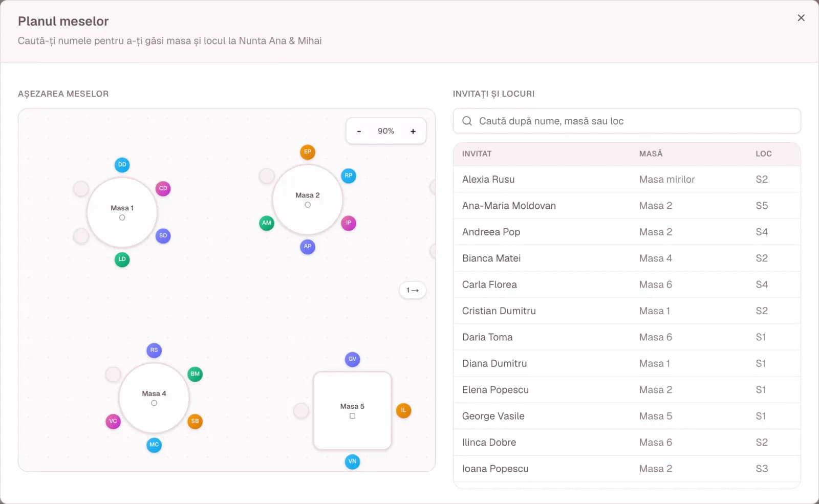This screenshot has height=504, width=819.
Task: Click the IP seat badge at Masa 2
Action: point(349,223)
